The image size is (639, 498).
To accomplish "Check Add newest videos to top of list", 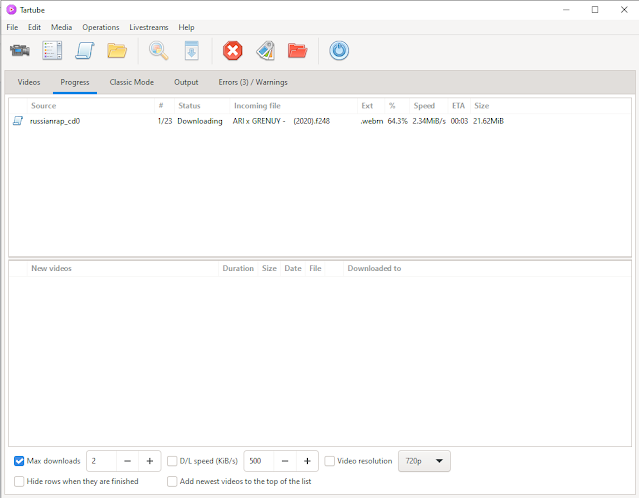I will tap(172, 481).
